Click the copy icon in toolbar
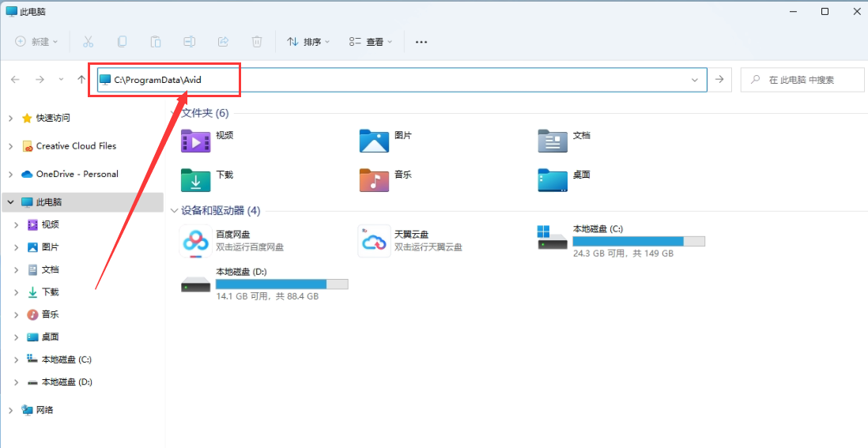The height and width of the screenshot is (448, 868). pos(123,41)
